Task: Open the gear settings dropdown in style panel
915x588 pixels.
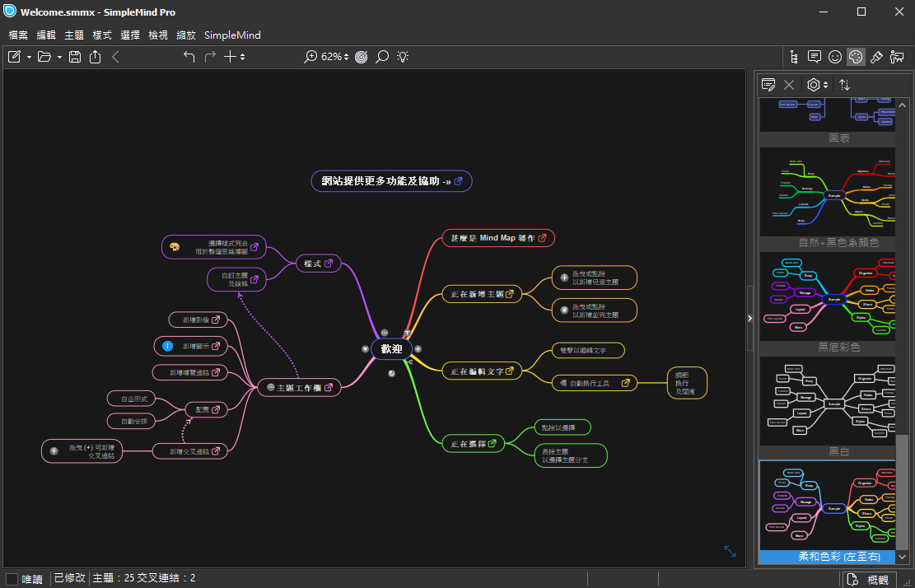Action: [x=816, y=84]
